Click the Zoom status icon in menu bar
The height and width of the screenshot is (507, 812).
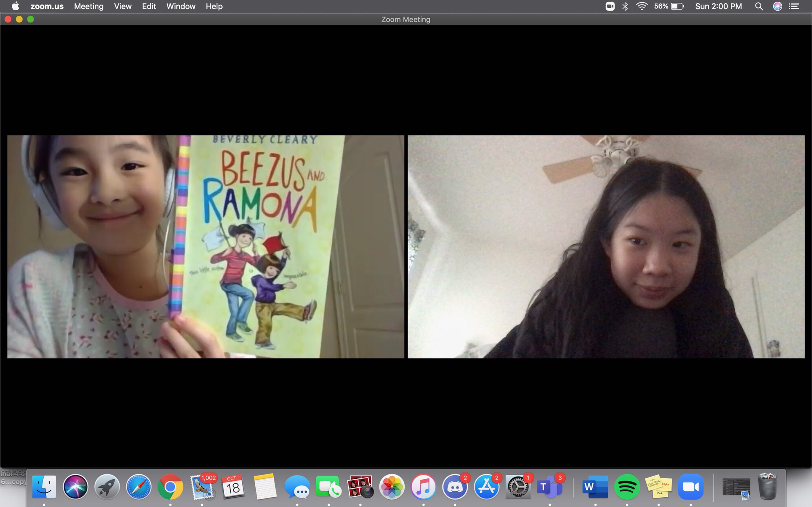(x=610, y=6)
